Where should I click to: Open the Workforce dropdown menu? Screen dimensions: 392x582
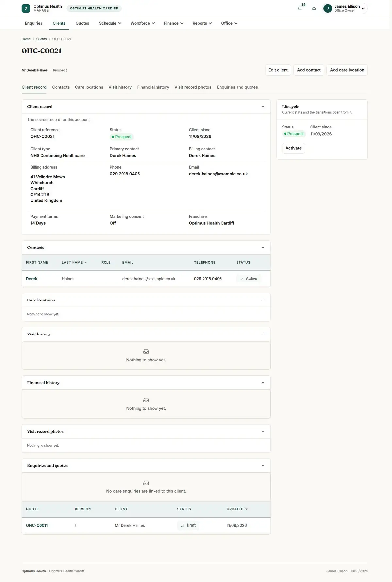tap(143, 23)
